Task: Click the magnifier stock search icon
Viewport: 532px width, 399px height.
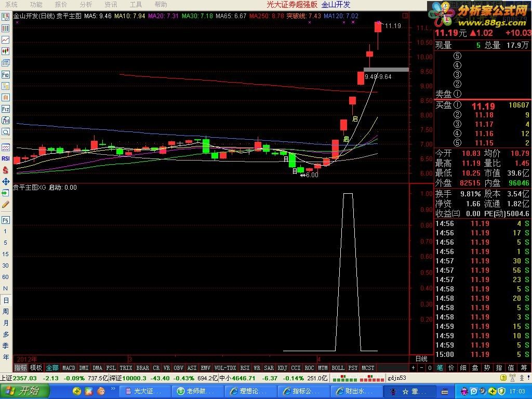Action: point(6,132)
